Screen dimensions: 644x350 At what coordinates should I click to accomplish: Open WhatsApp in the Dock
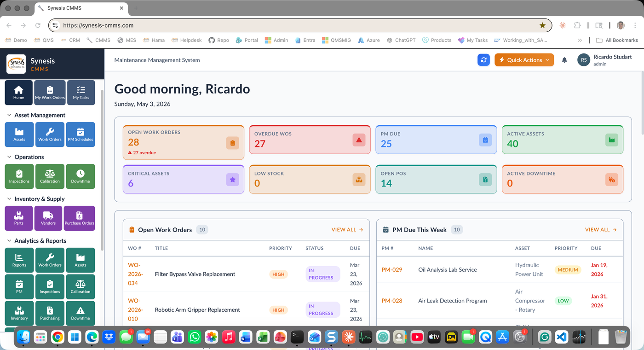click(195, 337)
